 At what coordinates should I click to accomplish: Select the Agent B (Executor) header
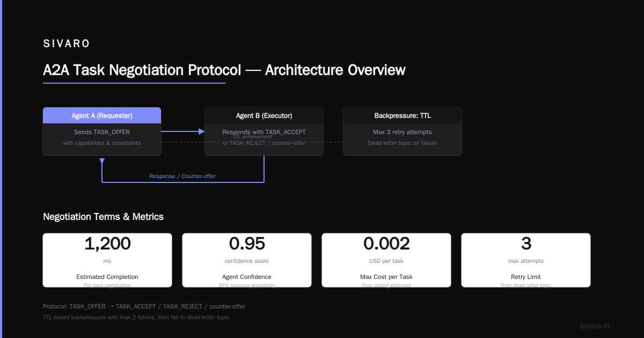tap(264, 115)
